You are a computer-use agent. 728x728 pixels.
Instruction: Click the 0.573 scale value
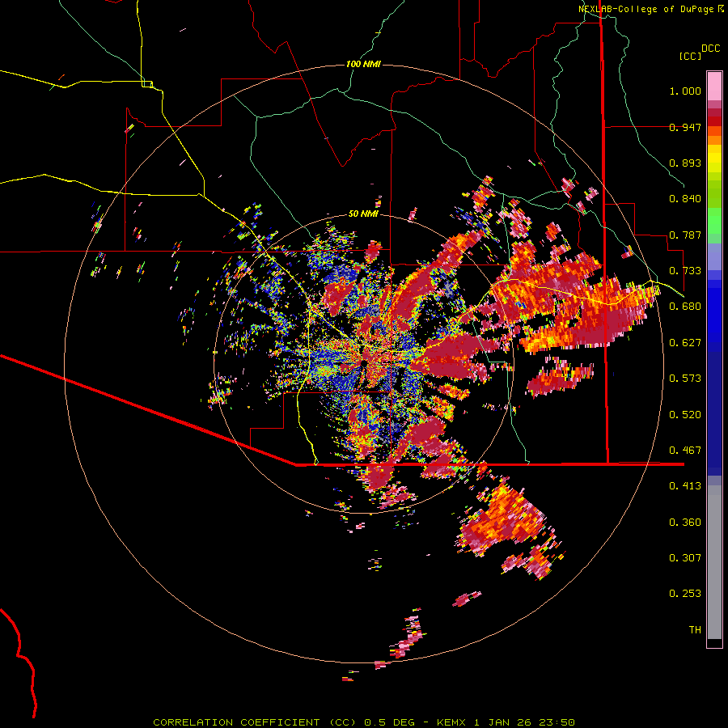[685, 379]
